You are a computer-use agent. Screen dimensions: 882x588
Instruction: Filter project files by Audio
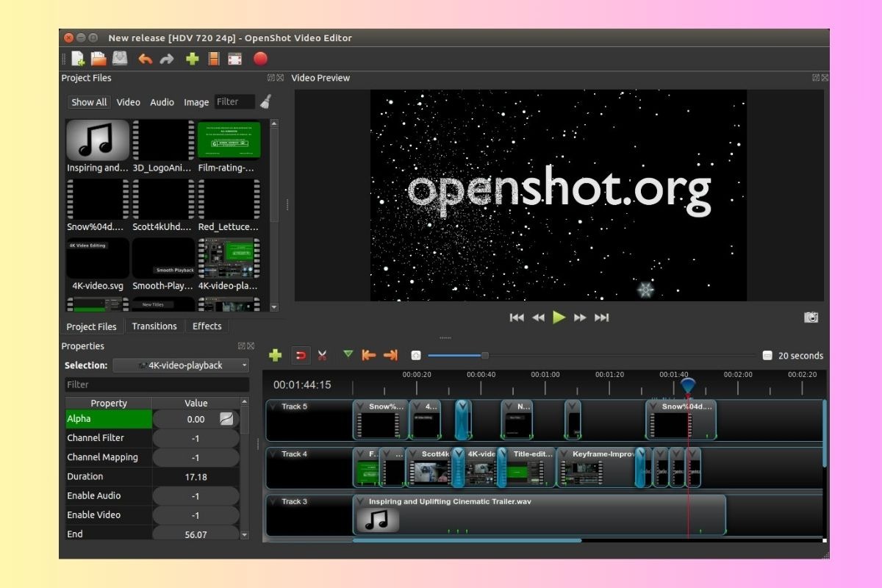(x=162, y=102)
